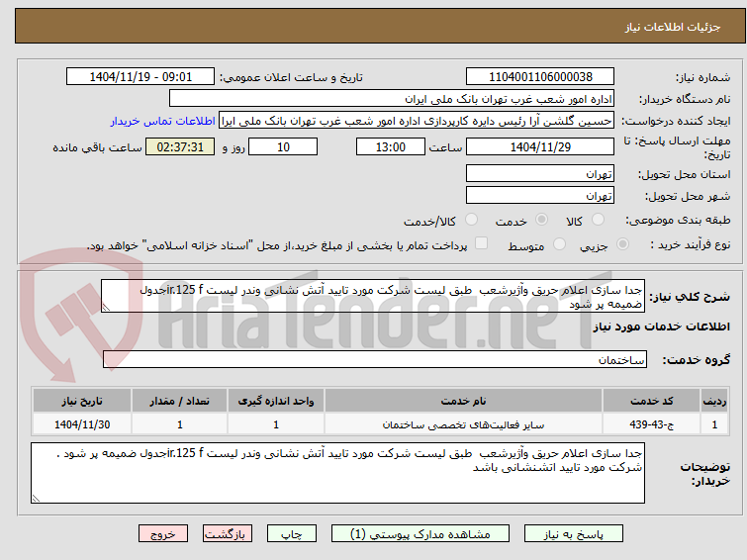Viewport: 747px width, 560px height.
Task: Click the 'شرح کلی نیاز' description textarea
Action: (373, 296)
